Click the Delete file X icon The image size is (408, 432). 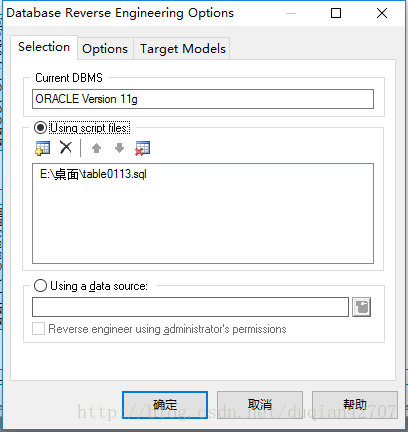66,147
